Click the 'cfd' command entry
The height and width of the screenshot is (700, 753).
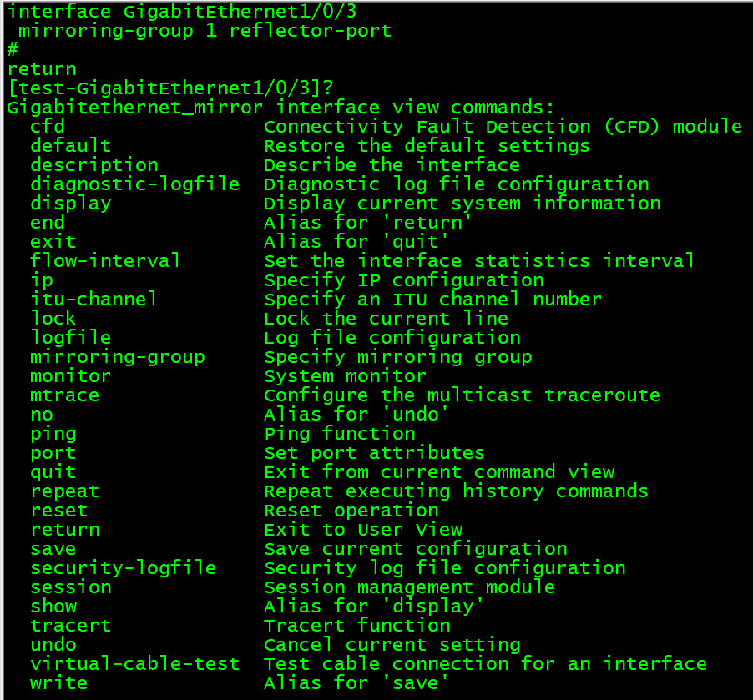(48, 127)
